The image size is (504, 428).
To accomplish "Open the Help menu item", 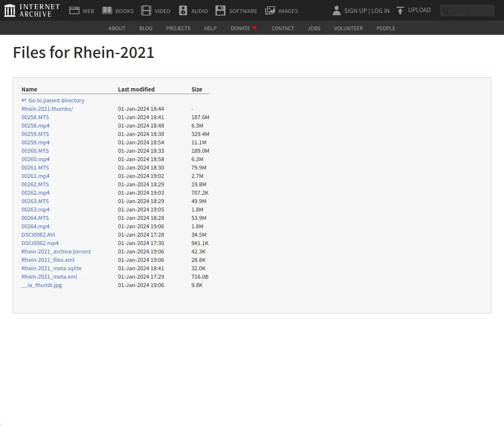I will 210,28.
